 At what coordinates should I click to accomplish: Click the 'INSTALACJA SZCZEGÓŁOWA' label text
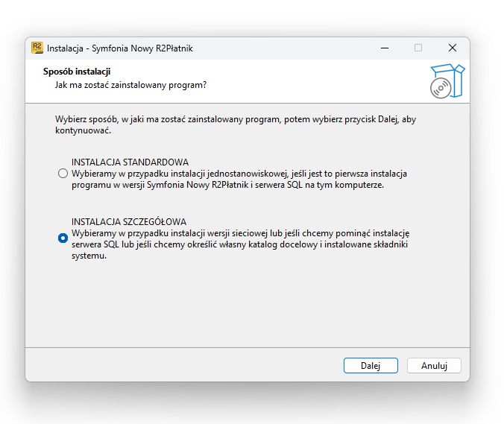coord(129,222)
